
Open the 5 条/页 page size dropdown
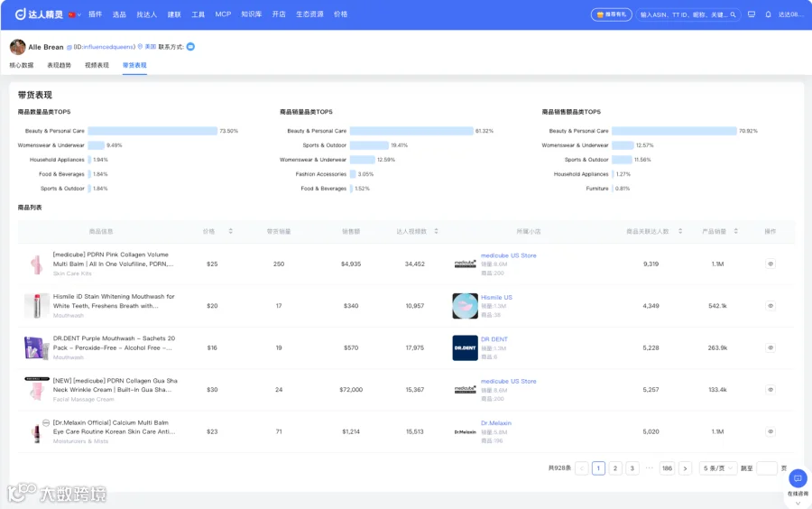(718, 468)
